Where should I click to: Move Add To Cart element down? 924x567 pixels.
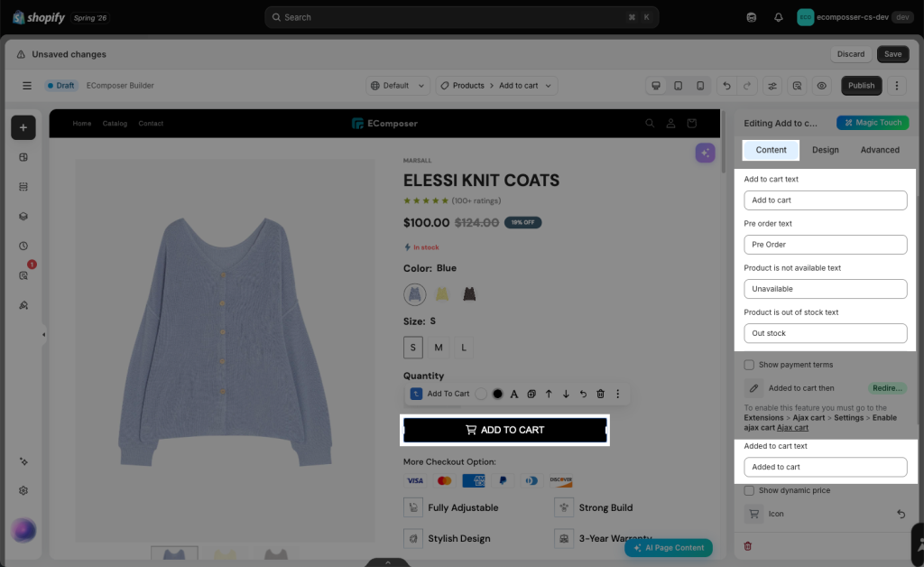(x=566, y=394)
